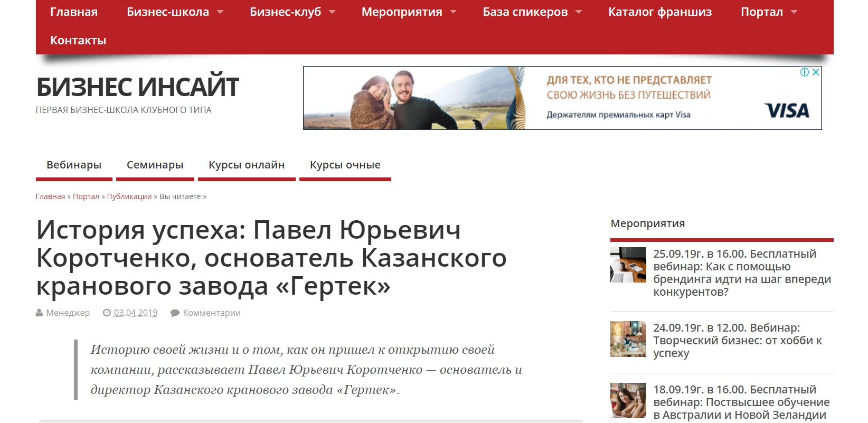Screen dimensions: 868x423
Task: Click the БИЗНЕС ИНСАЙТ site title
Action: [137, 87]
